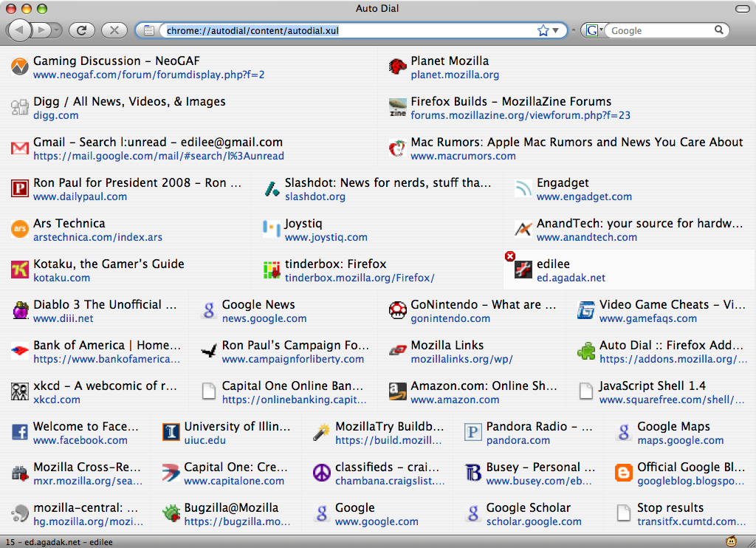Click the www.gamefaqs.com URL

(x=648, y=318)
